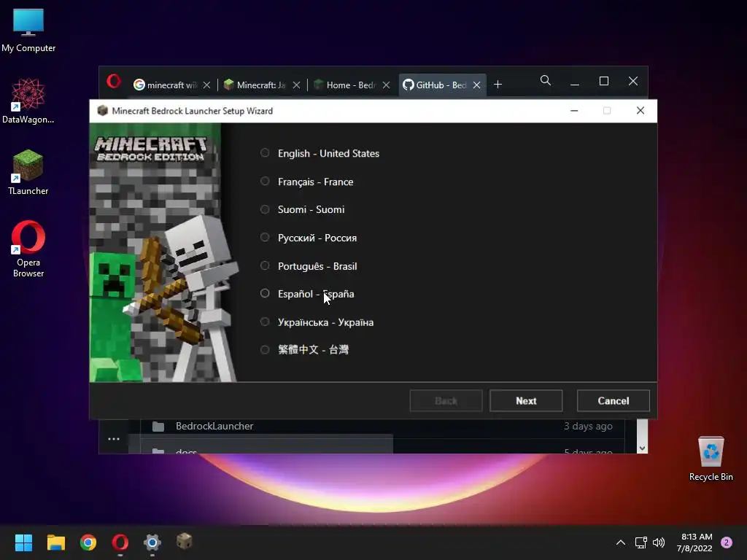Open DataWagon desktop shortcut

(x=28, y=101)
